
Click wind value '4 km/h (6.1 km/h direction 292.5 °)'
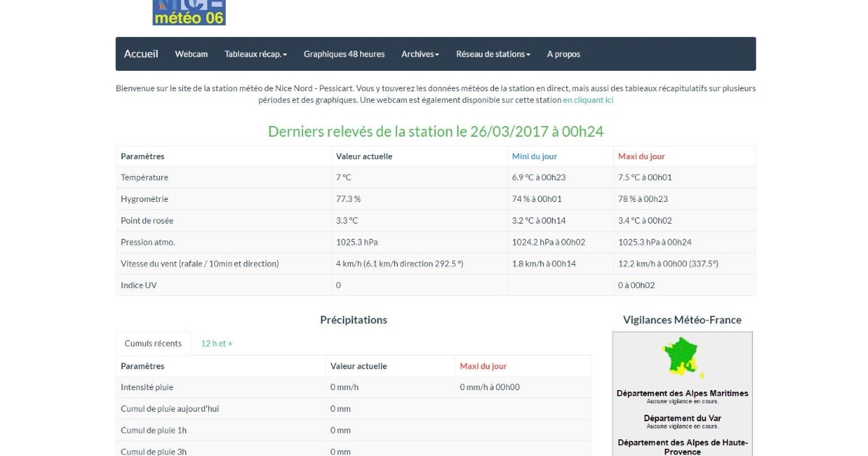coord(399,263)
